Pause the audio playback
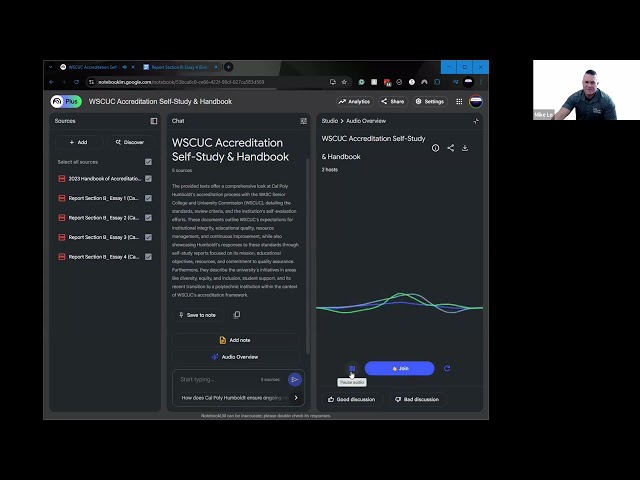The width and height of the screenshot is (640, 480). click(x=352, y=368)
